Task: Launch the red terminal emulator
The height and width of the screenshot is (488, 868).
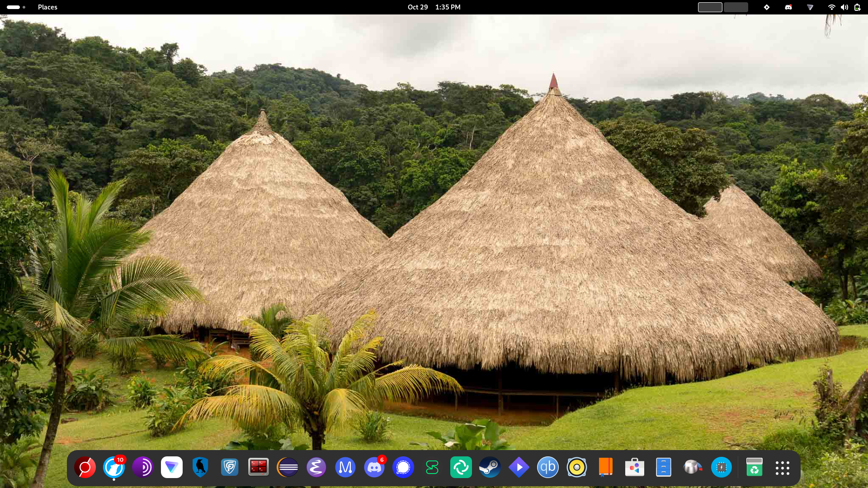Action: 259,467
